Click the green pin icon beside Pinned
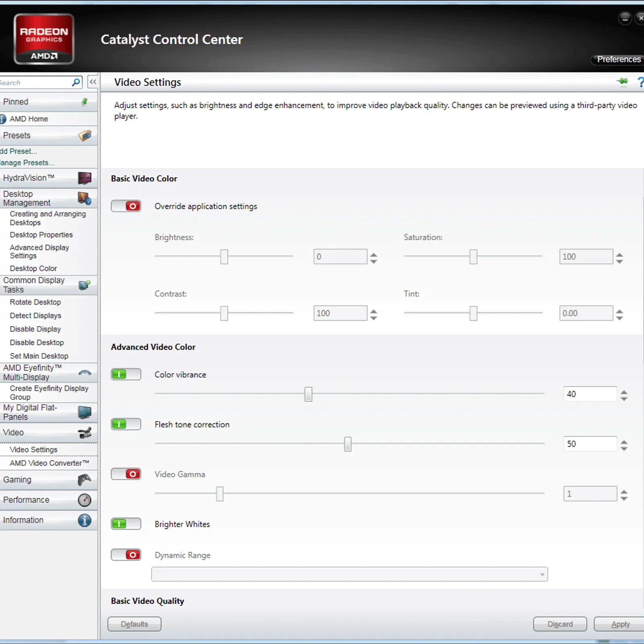This screenshot has width=644, height=644. (85, 101)
